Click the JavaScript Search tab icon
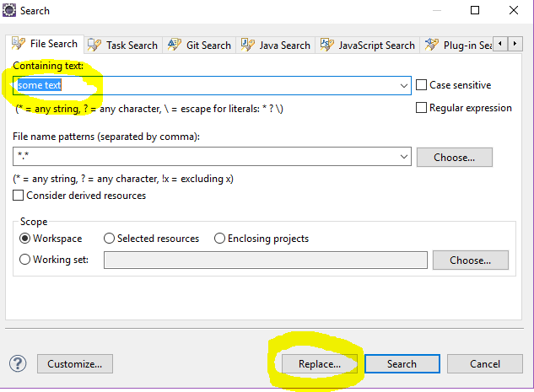The height and width of the screenshot is (392, 534). tap(327, 45)
